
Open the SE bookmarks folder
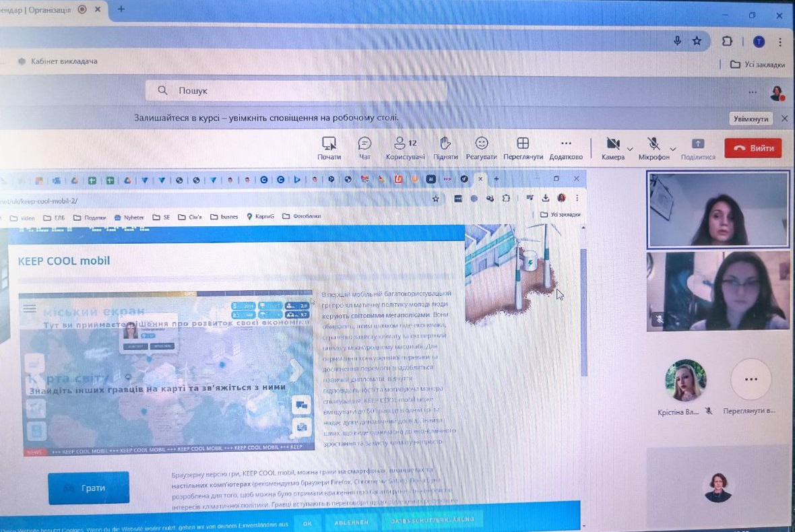pyautogui.click(x=161, y=217)
